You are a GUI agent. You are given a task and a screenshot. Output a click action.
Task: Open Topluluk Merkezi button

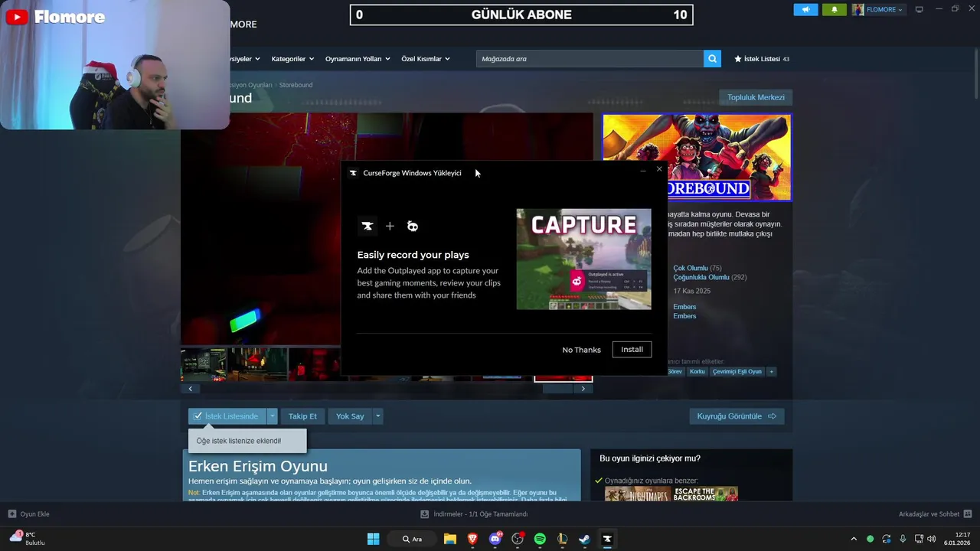pos(756,97)
